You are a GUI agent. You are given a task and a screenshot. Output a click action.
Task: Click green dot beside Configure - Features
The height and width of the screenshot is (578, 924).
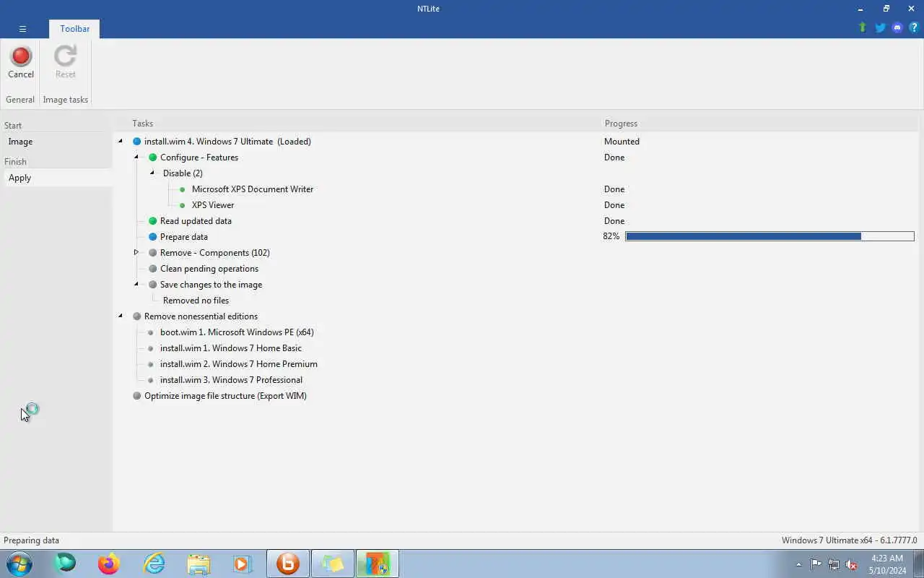pyautogui.click(x=152, y=158)
